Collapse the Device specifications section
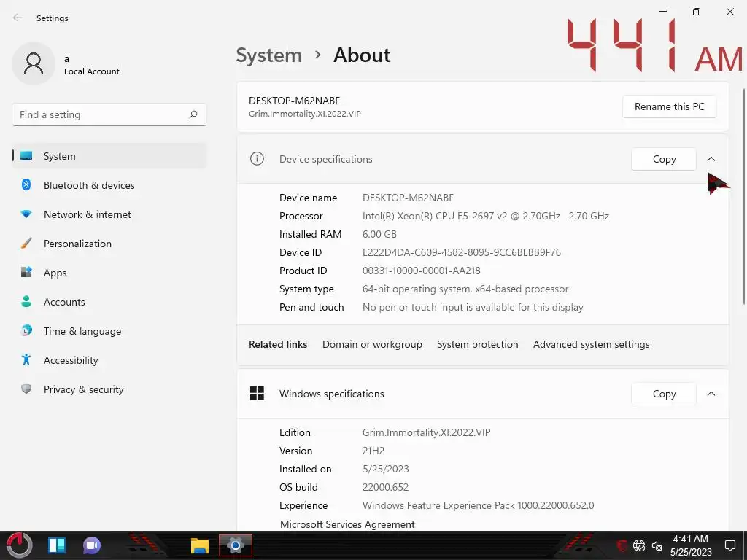Screen dimensions: 747x560 coord(711,159)
